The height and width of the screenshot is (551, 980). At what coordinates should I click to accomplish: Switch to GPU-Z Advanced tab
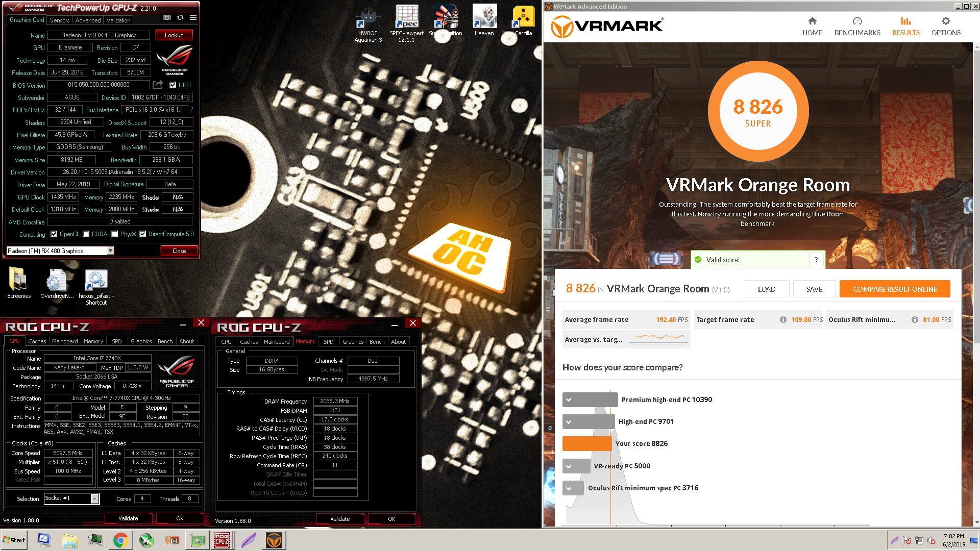coord(88,20)
